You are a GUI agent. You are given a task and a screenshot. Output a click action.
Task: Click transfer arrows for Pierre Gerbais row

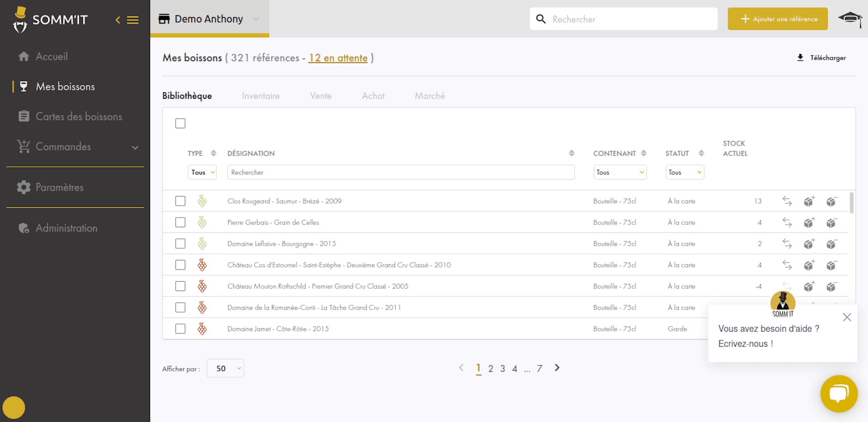787,222
